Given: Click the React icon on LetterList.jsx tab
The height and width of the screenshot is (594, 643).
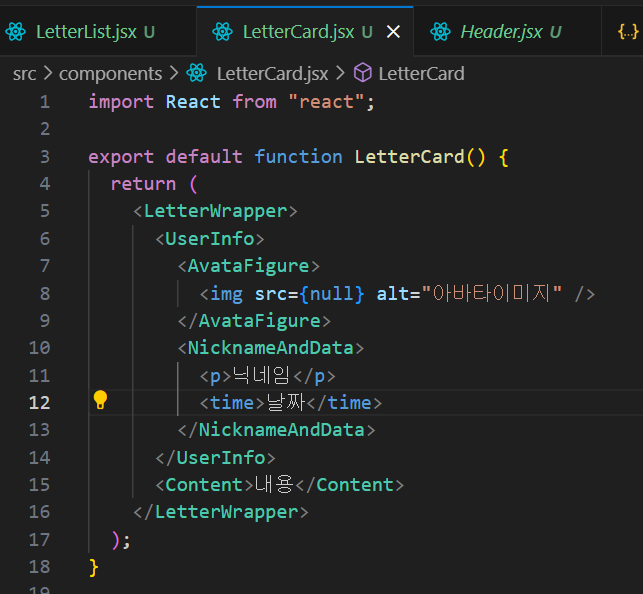Looking at the screenshot, I should [16, 32].
